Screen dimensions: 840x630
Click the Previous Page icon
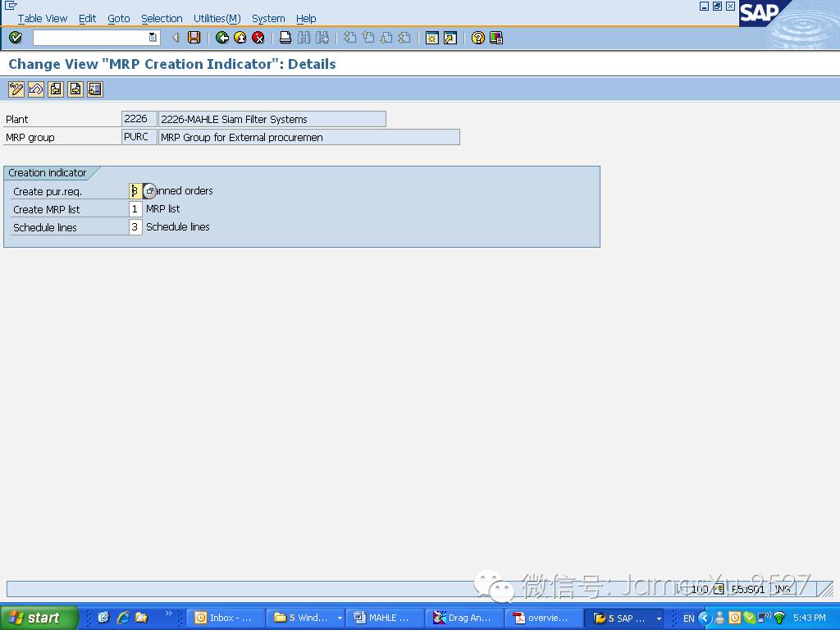[x=368, y=38]
